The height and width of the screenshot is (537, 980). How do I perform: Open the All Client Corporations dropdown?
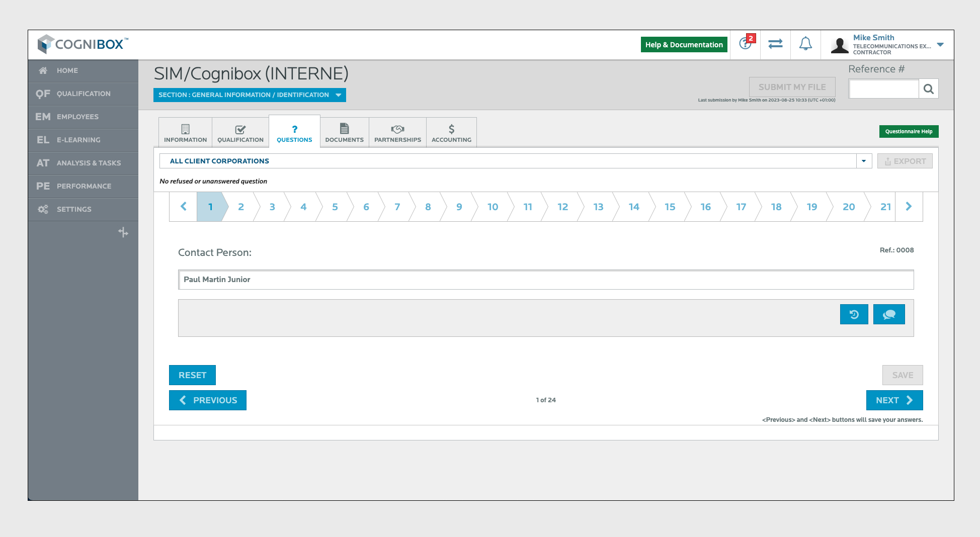pyautogui.click(x=863, y=161)
